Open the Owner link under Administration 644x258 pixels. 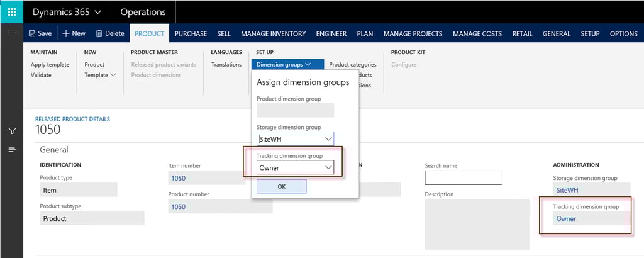tap(566, 218)
